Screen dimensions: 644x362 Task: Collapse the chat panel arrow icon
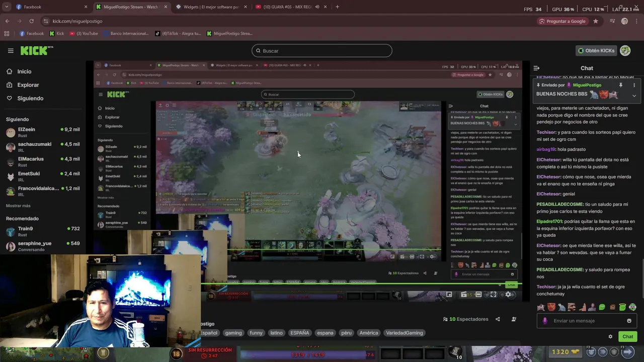pos(536,68)
